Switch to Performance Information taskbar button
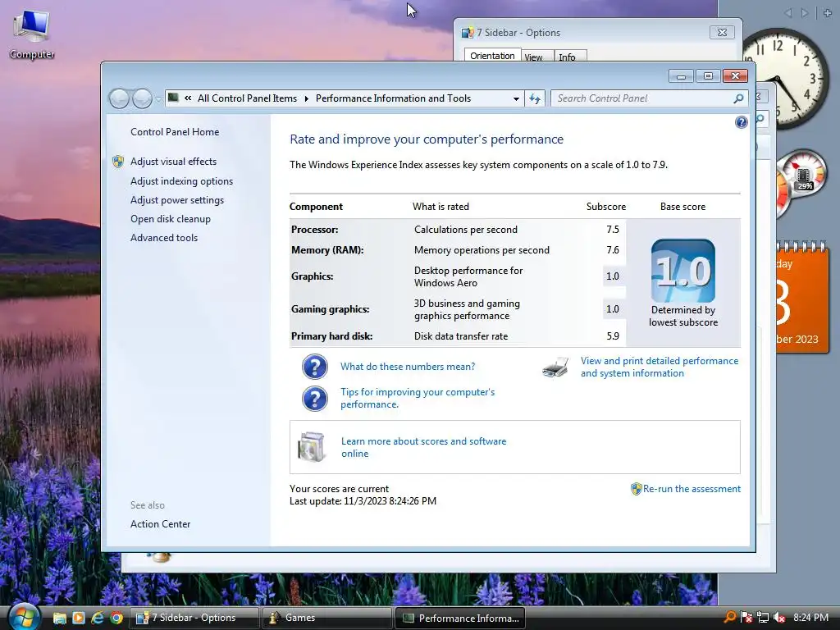The image size is (840, 630). [459, 618]
